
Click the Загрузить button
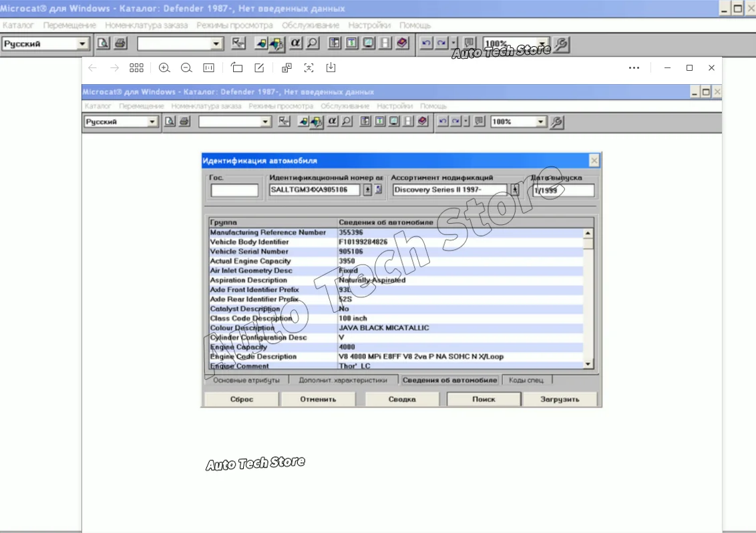pyautogui.click(x=560, y=399)
